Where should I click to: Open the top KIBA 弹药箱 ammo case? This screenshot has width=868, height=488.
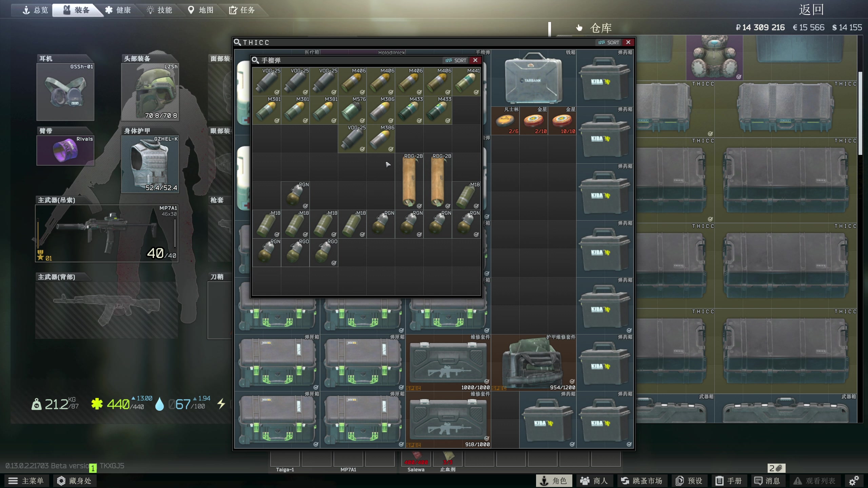click(x=605, y=78)
